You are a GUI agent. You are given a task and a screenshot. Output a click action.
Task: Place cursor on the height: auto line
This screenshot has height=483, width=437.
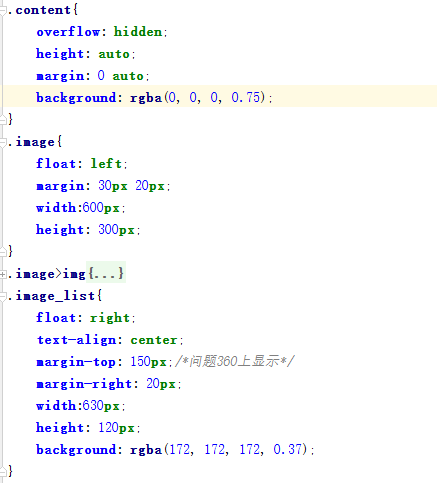pyautogui.click(x=85, y=54)
